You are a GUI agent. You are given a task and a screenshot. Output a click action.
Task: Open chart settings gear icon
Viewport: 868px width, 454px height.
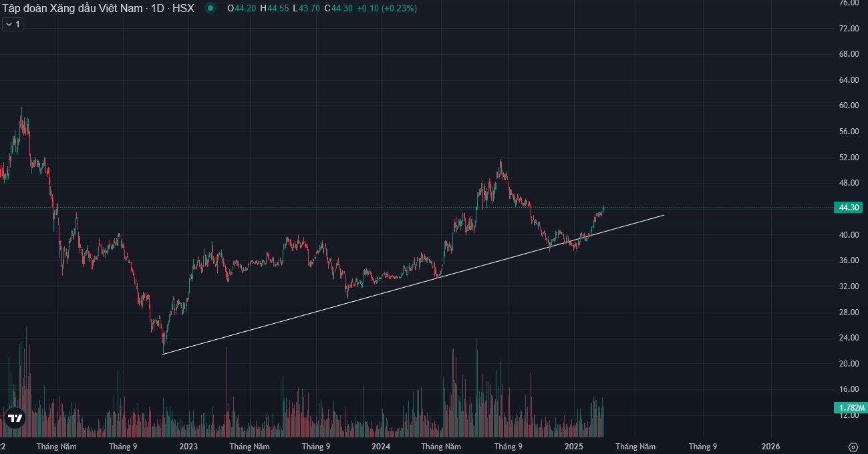[x=853, y=447]
